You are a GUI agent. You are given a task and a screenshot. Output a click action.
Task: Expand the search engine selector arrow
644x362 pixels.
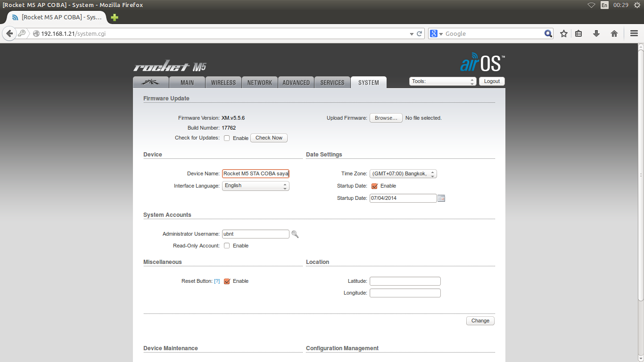click(x=441, y=34)
